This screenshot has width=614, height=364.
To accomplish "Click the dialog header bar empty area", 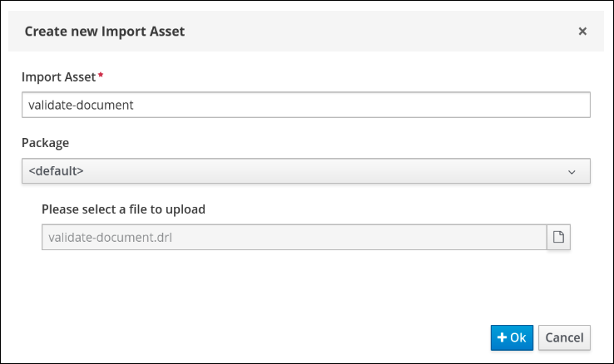I will [374, 32].
